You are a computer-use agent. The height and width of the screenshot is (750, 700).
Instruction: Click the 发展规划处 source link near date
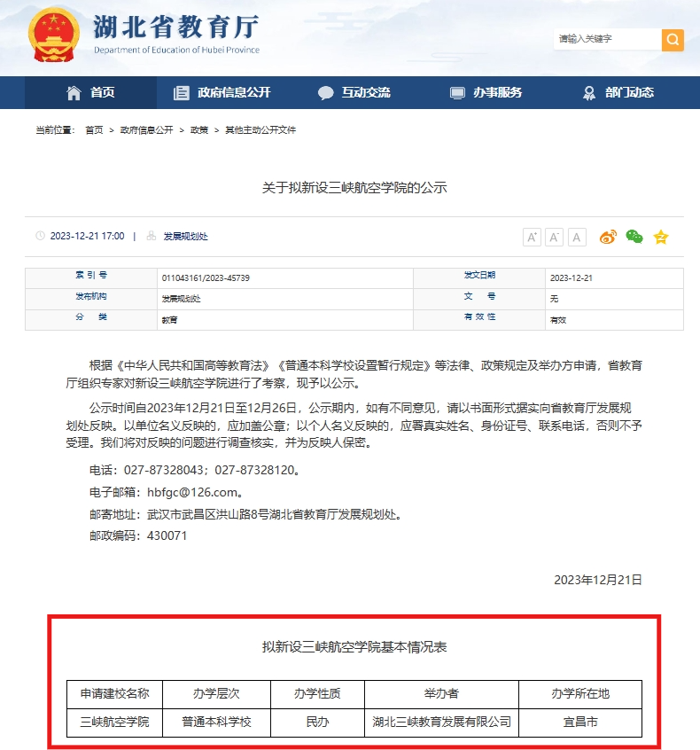pos(185,237)
